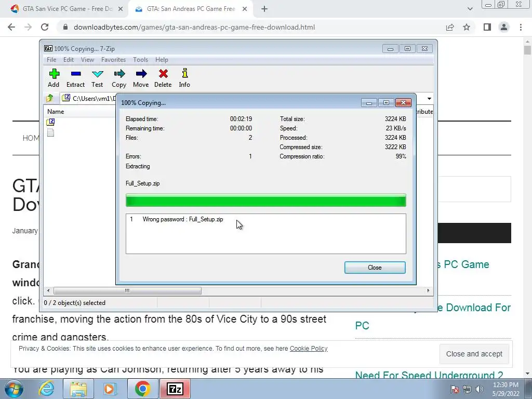
Task: Switch to Chrome via taskbar icon
Action: 142,389
